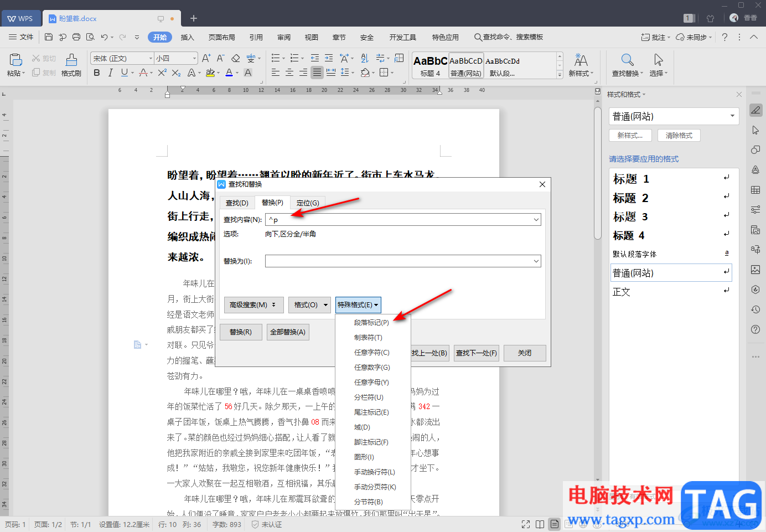Click the Find and Replace magnifier icon
Screen dimensions: 766x532
pyautogui.click(x=627, y=60)
